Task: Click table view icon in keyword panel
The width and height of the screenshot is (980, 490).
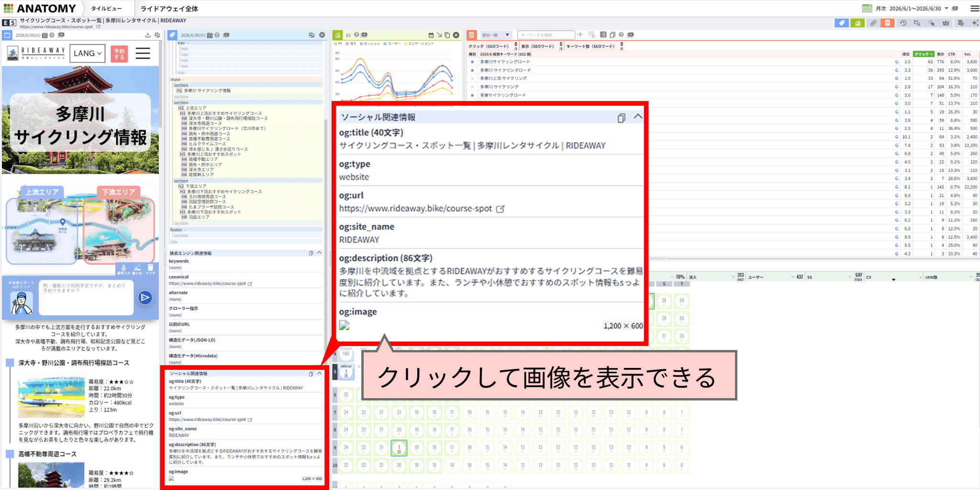Action: [603, 34]
